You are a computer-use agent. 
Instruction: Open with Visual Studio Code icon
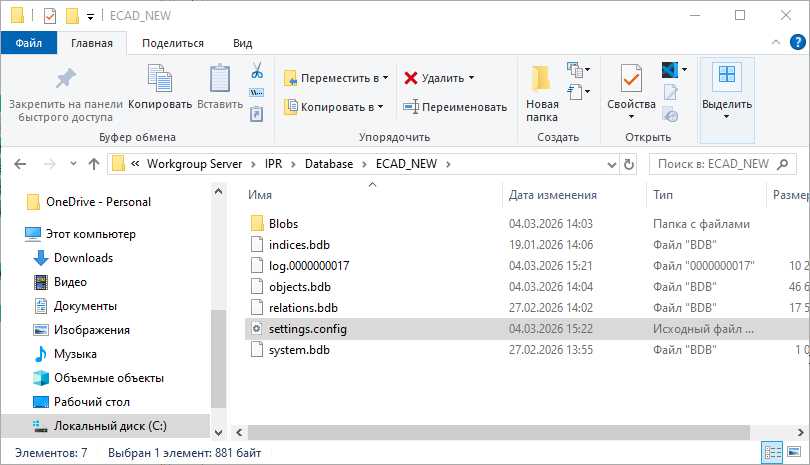point(671,70)
